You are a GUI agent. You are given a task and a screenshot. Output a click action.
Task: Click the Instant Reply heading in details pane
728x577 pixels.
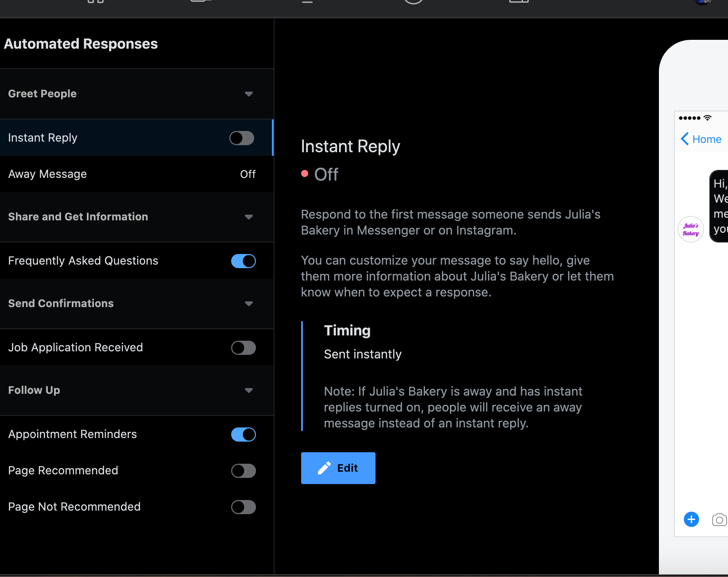(x=351, y=146)
